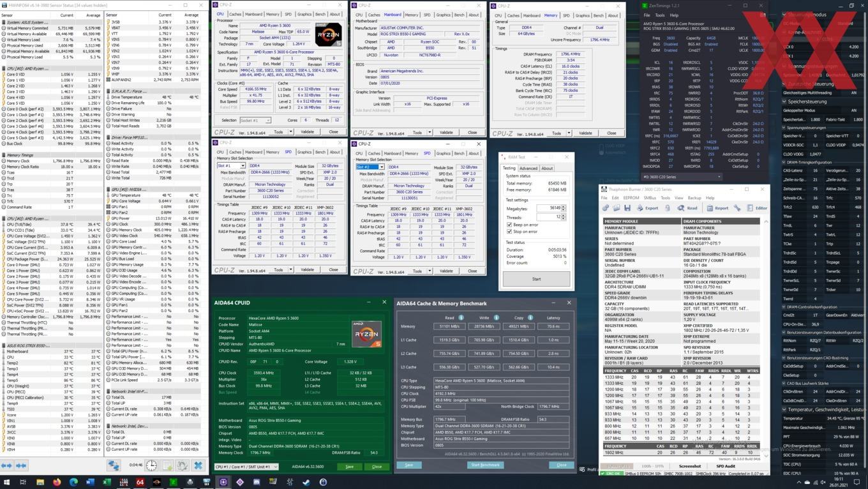Select SPD Audit tab in Thaiphoon Burner
868x489 pixels.
[x=726, y=466]
